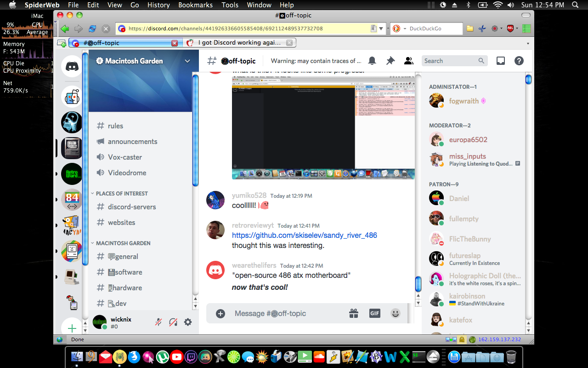Image resolution: width=588 pixels, height=368 pixels.
Task: Open the bookmarks folder toolbar icon
Action: tap(470, 29)
